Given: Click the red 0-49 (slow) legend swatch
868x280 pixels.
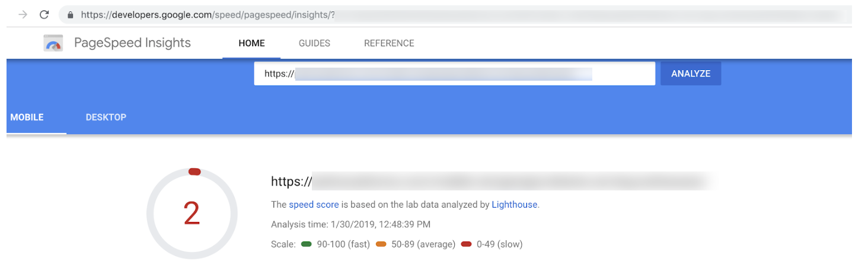Looking at the screenshot, I should tap(466, 244).
